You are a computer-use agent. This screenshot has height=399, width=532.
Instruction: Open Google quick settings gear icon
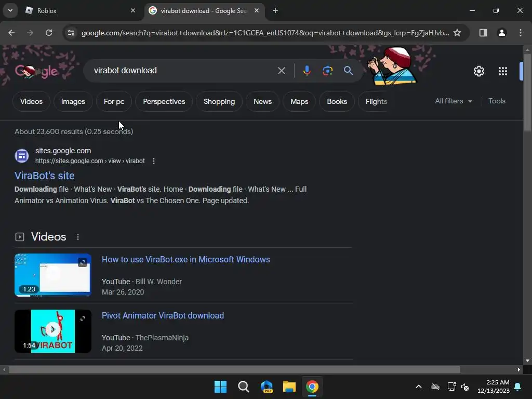(x=478, y=71)
